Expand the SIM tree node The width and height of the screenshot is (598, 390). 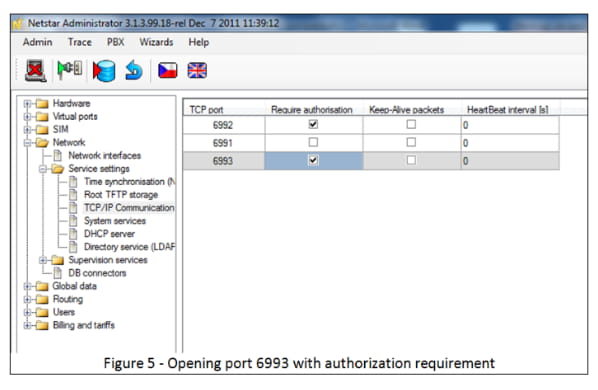(x=27, y=130)
